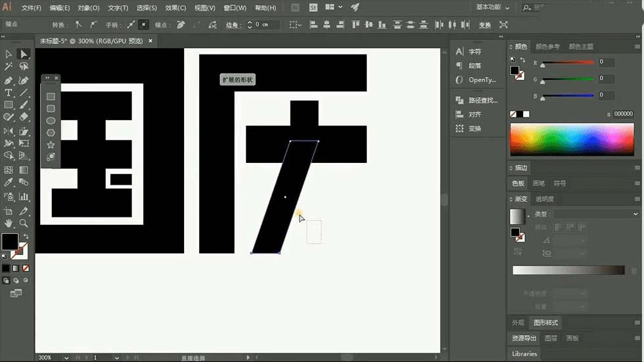Screen dimensions: 644x362
Task: Close the floating shape tools panel
Action: coord(57,78)
